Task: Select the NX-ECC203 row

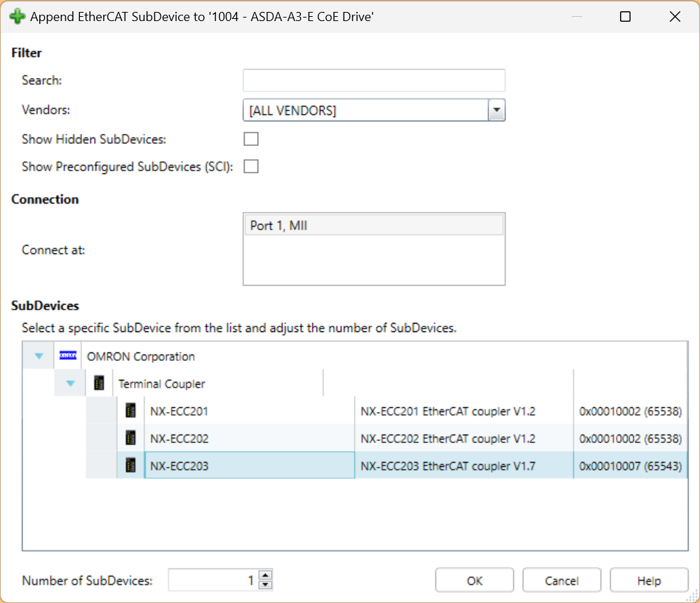Action: point(386,465)
